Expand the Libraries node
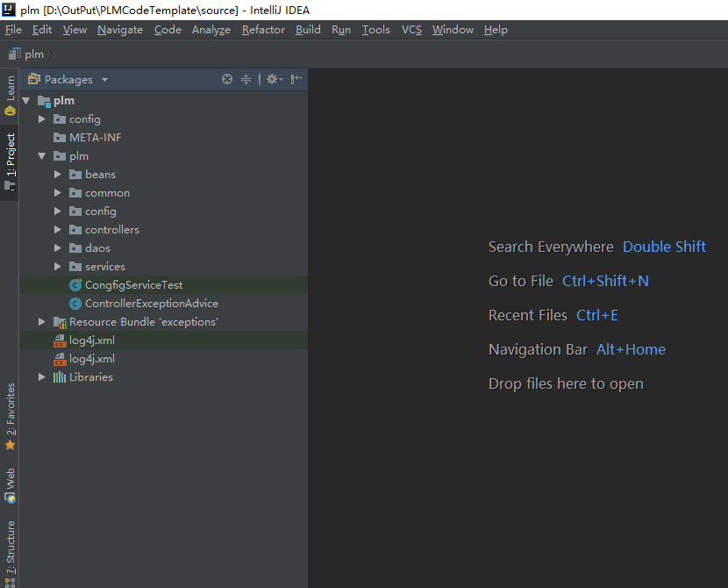 (x=42, y=377)
